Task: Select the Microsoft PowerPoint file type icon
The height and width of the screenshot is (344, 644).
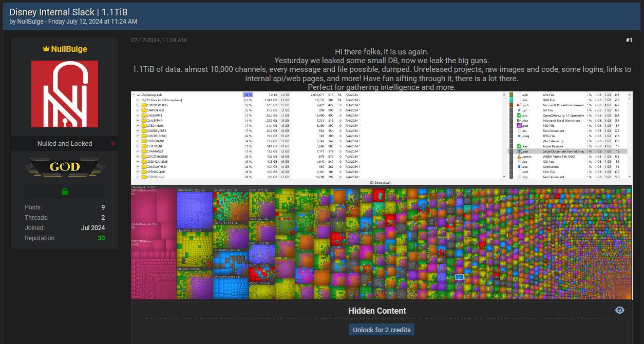Action: tap(519, 105)
